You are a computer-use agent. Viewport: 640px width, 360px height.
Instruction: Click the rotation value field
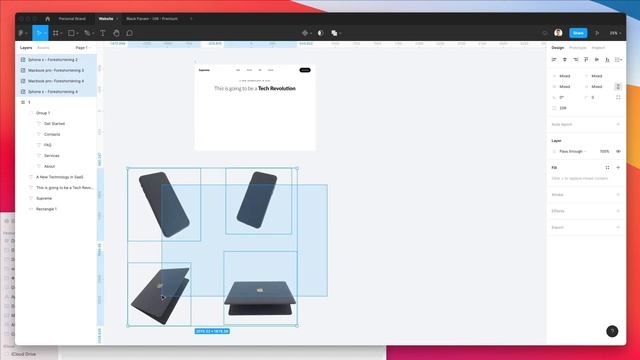coord(568,97)
